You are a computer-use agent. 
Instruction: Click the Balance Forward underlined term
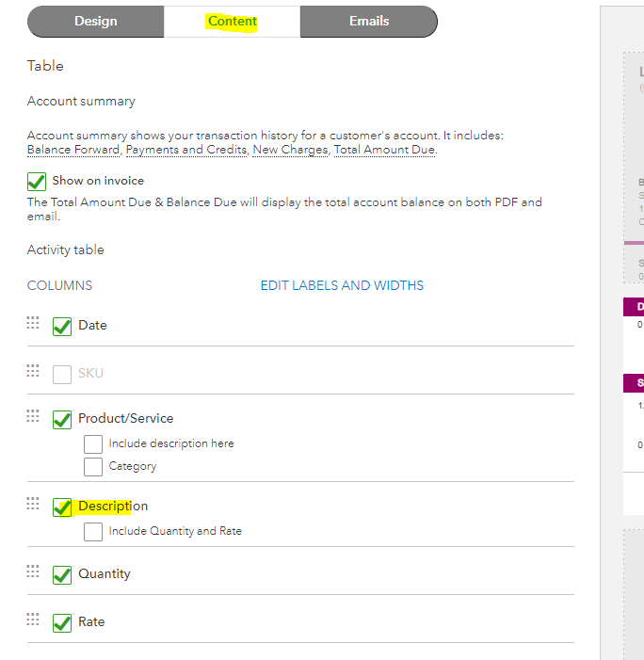pyautogui.click(x=73, y=150)
